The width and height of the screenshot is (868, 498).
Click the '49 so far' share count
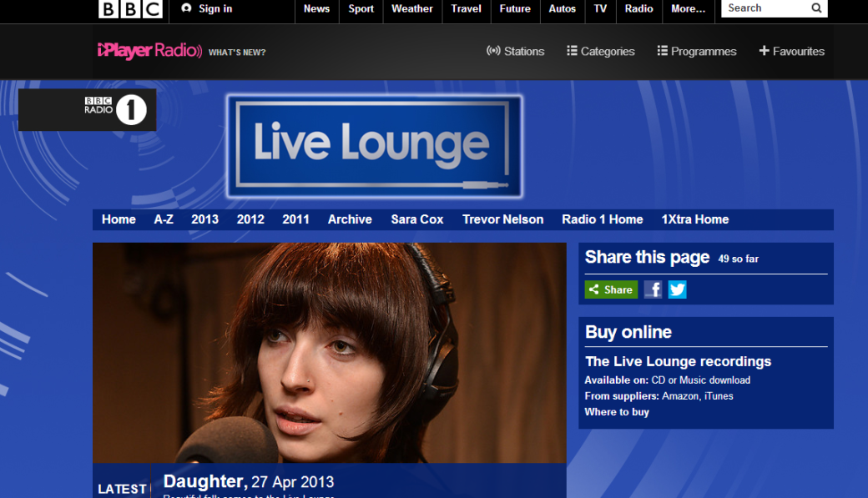click(x=738, y=259)
